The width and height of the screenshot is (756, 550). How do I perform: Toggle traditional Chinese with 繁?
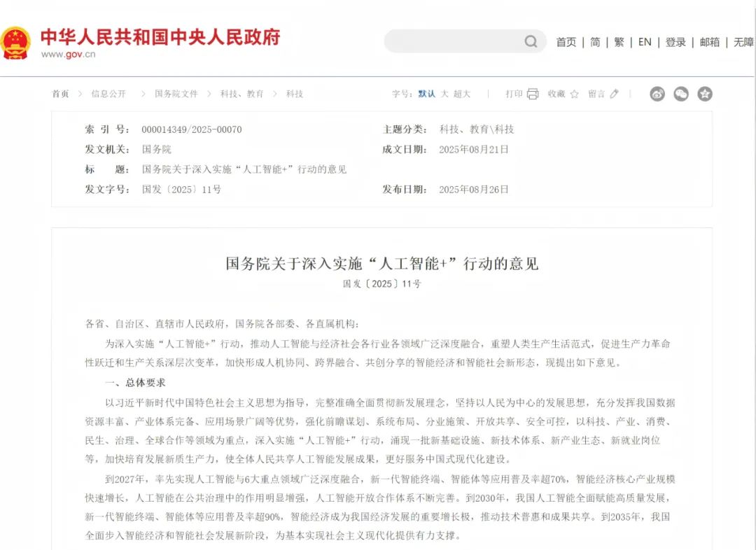[618, 42]
